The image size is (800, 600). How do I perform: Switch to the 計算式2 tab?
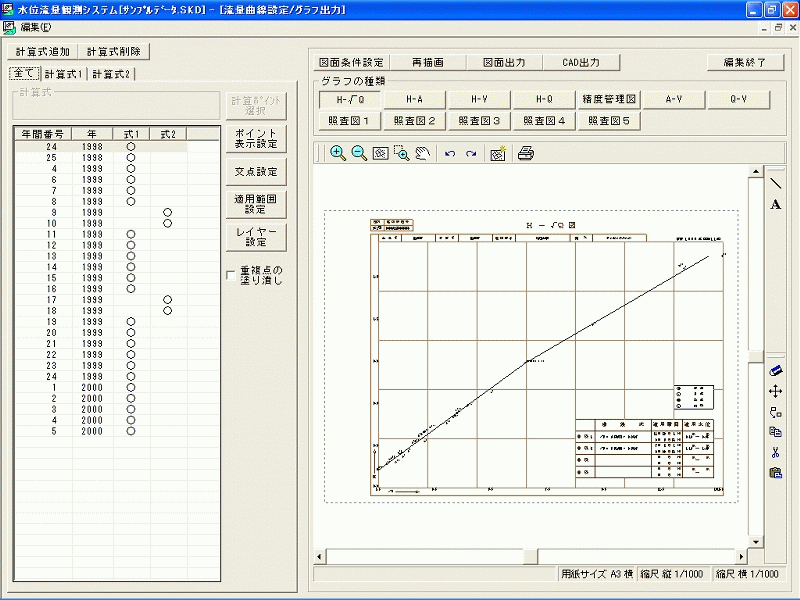click(x=112, y=74)
